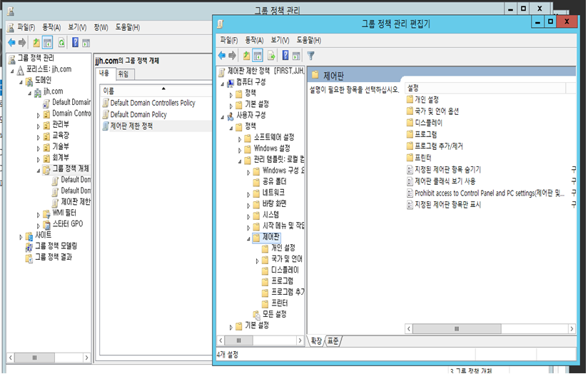
Task: Click 설정 column header in editor list
Action: (x=485, y=88)
